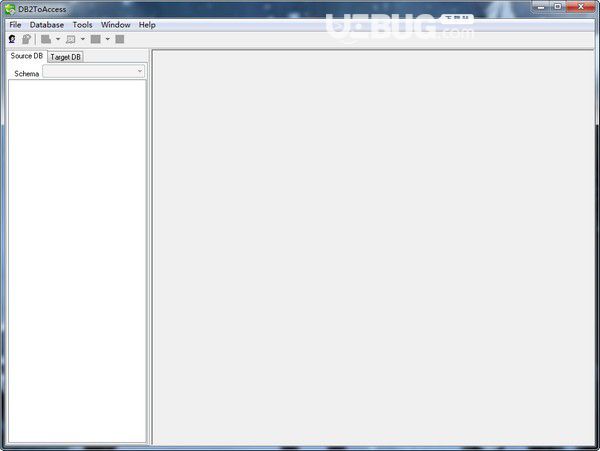Open the Window menu

coord(116,25)
